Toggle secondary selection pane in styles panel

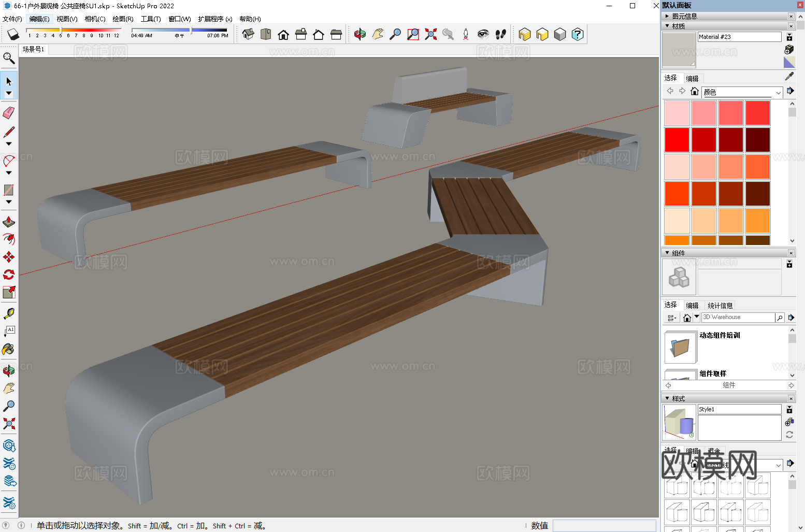[x=789, y=409]
